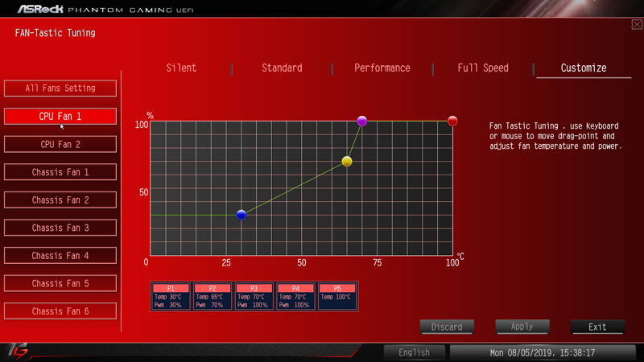Select the P5 point box (Temp 100°C)
Screen dimensions: 644x362
click(x=337, y=296)
